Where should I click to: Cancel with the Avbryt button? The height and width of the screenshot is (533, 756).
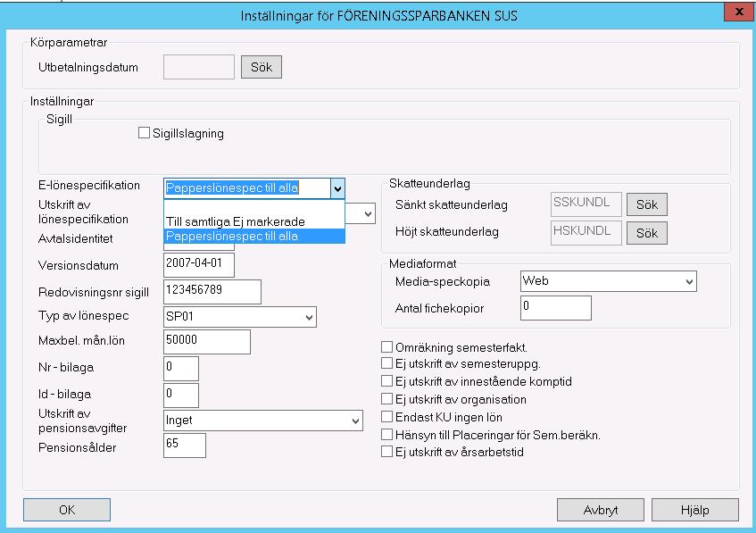(x=601, y=510)
